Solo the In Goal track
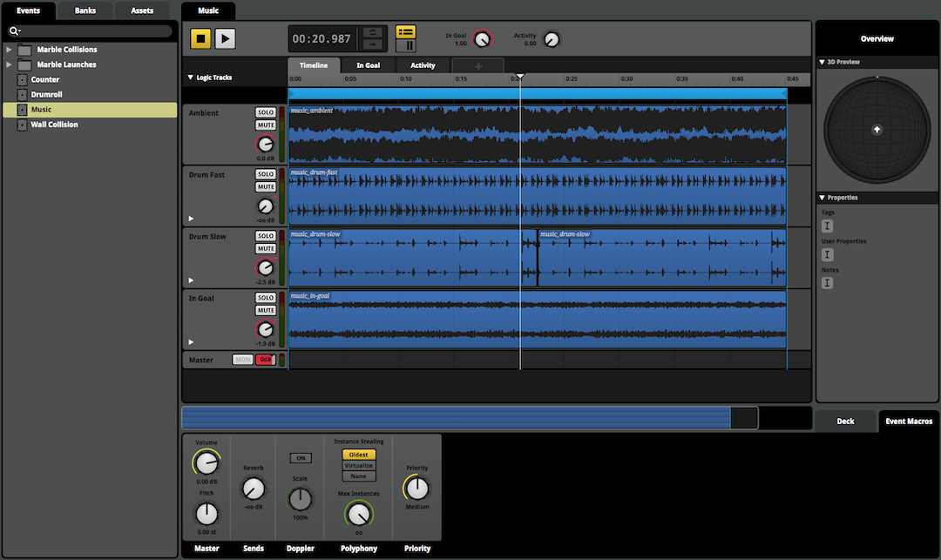 pyautogui.click(x=265, y=297)
